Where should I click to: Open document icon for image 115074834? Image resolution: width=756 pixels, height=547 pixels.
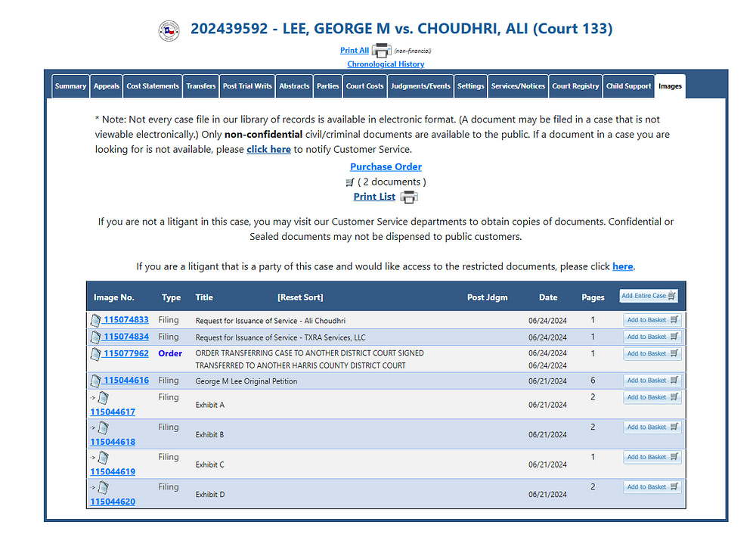(x=95, y=337)
